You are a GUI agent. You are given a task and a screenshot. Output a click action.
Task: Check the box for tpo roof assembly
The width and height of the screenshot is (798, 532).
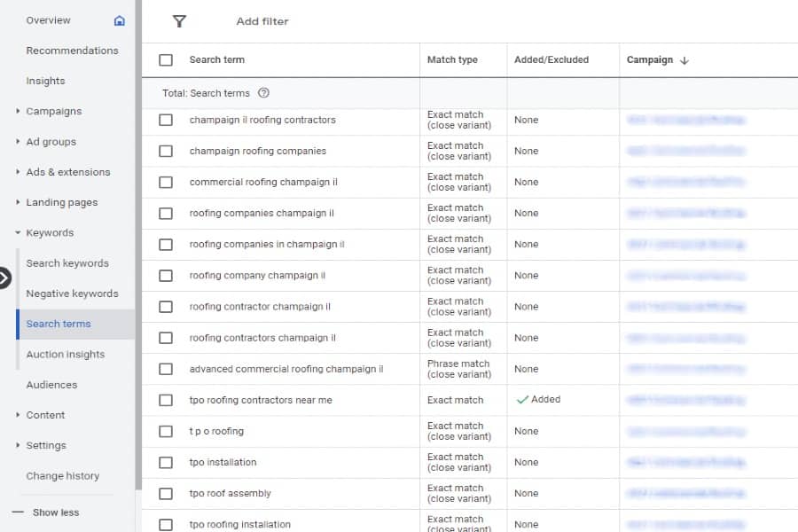click(166, 493)
